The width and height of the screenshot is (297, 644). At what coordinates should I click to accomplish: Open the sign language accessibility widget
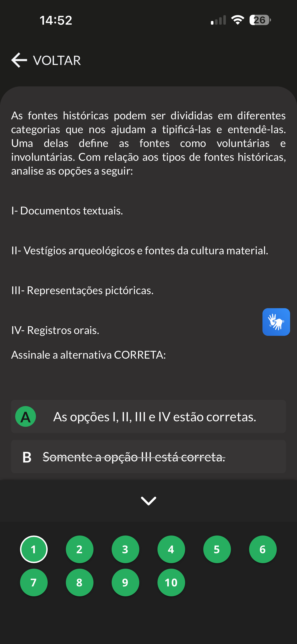(276, 322)
